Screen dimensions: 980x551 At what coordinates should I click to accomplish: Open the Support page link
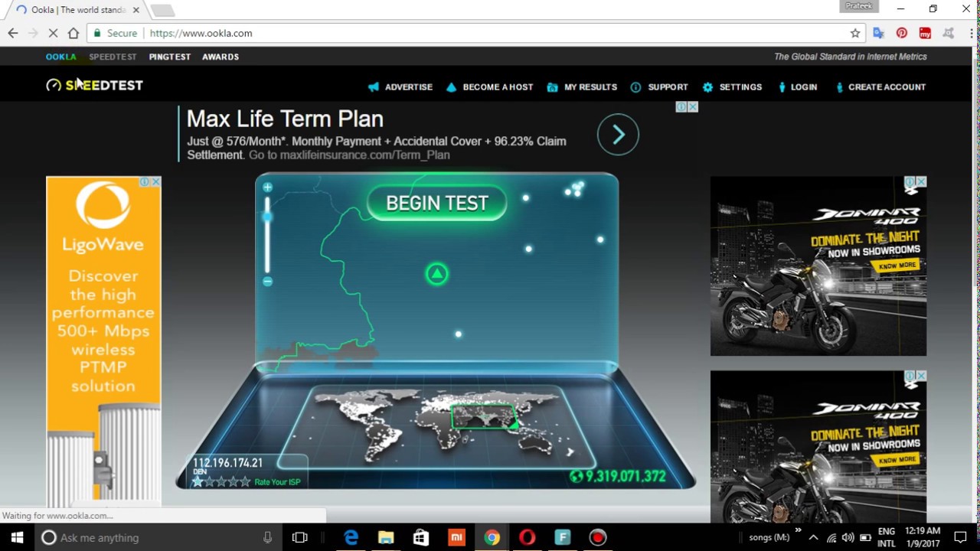click(x=668, y=87)
